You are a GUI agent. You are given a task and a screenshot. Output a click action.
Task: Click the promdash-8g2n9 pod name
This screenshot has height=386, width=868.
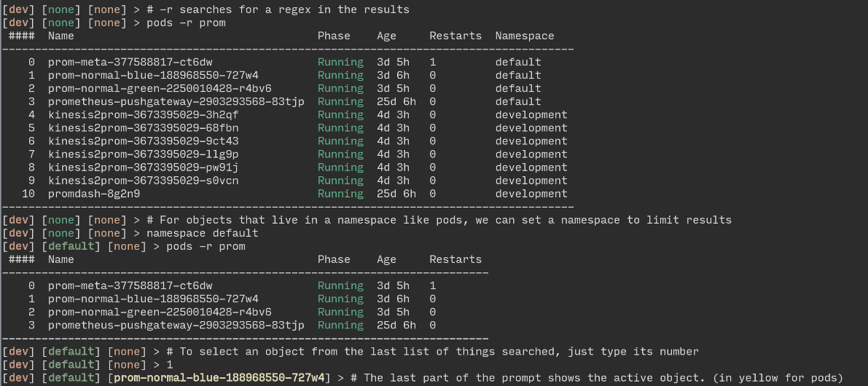(x=94, y=194)
